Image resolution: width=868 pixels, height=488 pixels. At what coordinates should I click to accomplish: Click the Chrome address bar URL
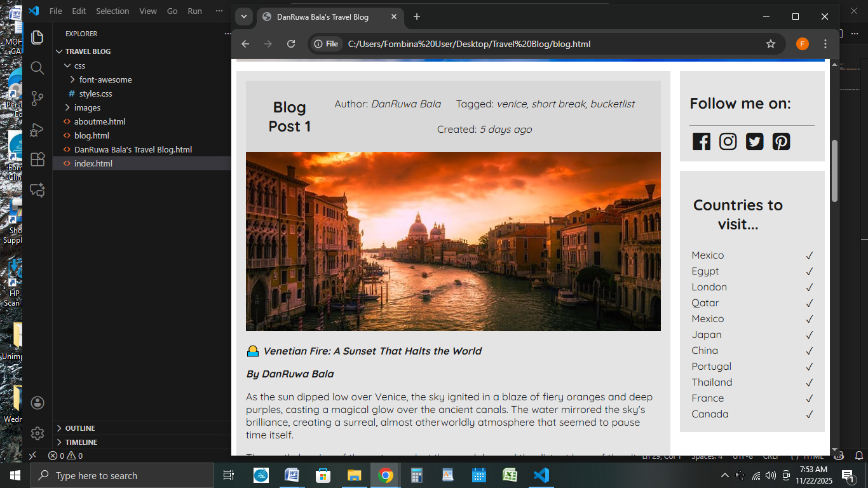(469, 44)
